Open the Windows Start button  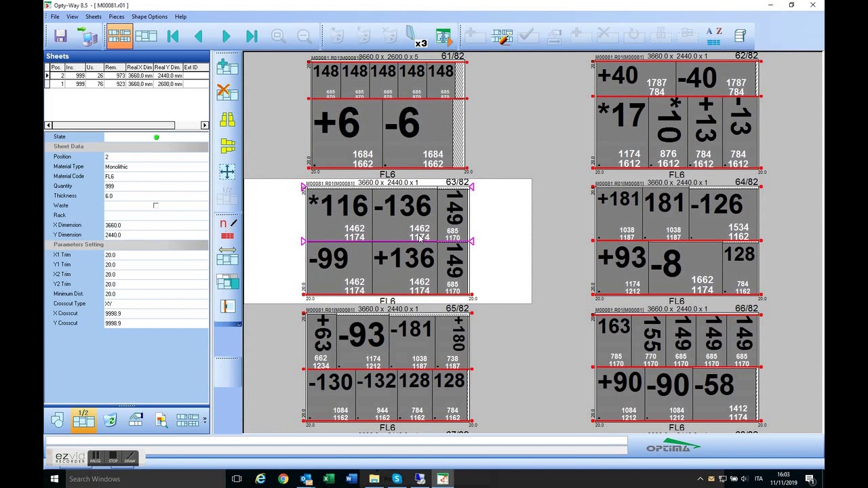pyautogui.click(x=54, y=479)
